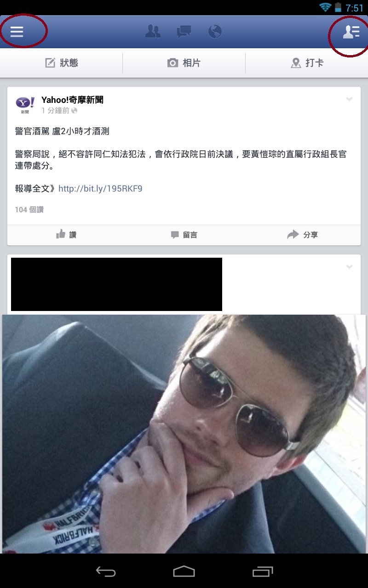Open the Yahoo!奇摩新聞 page name
The height and width of the screenshot is (588, 368).
[x=72, y=100]
